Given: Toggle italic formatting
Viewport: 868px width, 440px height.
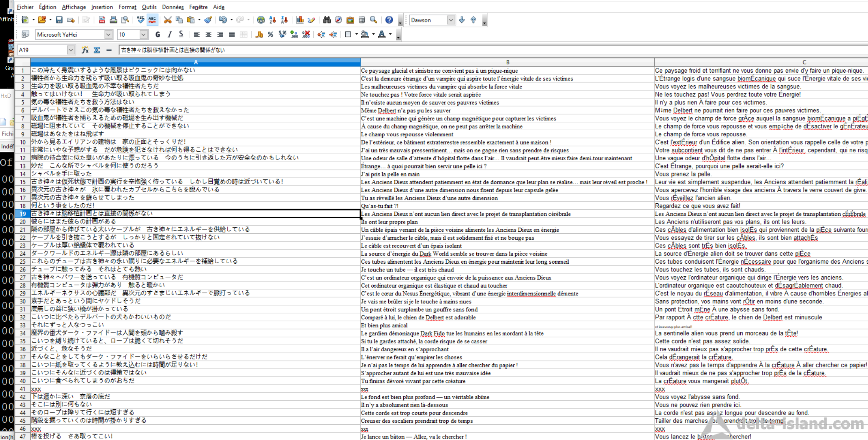Looking at the screenshot, I should point(169,34).
